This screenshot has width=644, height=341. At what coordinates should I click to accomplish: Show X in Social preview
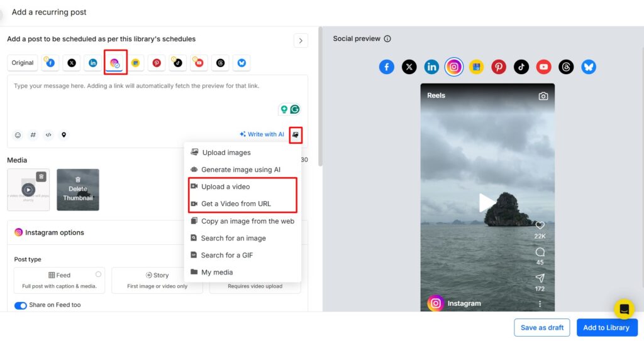point(409,67)
